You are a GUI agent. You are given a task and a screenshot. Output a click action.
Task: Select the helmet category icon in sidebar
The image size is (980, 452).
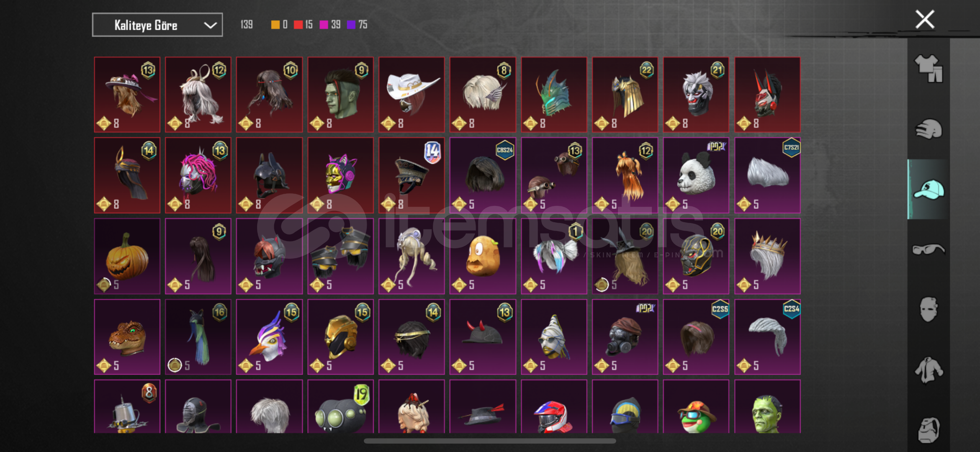coord(929,129)
